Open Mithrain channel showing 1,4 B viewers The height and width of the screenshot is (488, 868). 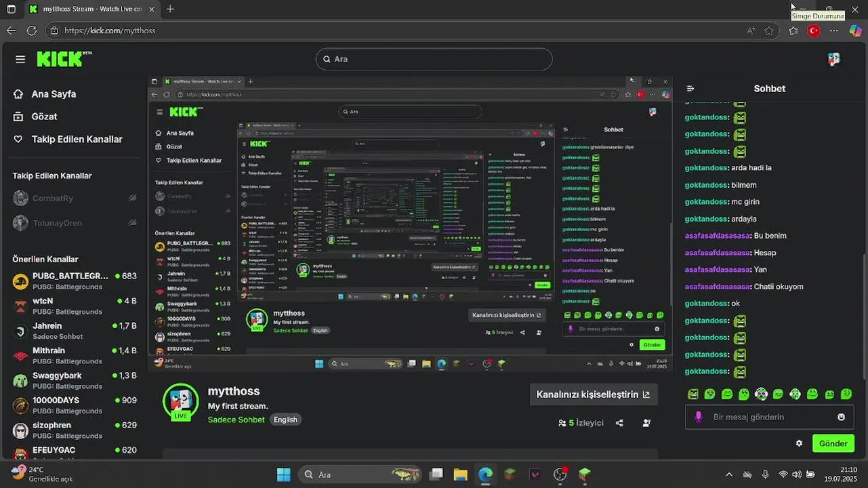pos(75,355)
